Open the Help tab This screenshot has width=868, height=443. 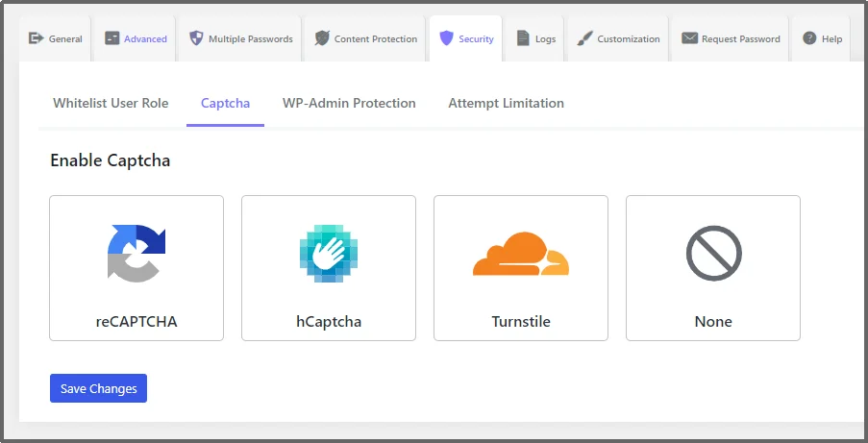tap(822, 38)
